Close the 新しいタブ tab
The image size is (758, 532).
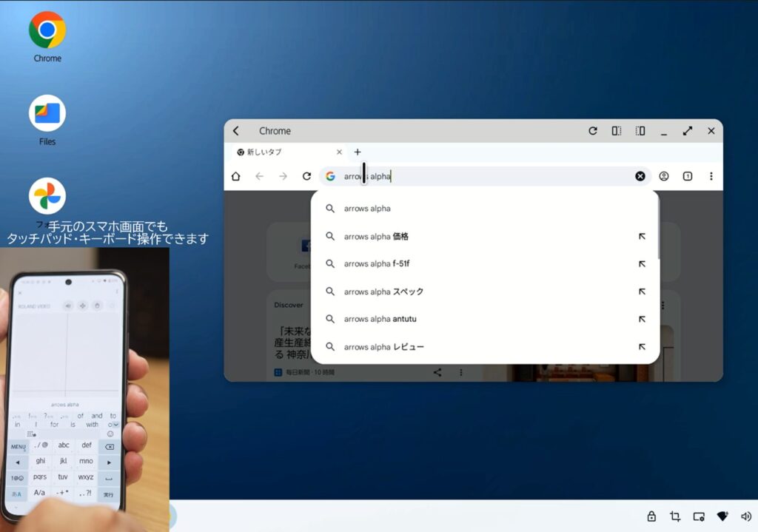(x=339, y=152)
